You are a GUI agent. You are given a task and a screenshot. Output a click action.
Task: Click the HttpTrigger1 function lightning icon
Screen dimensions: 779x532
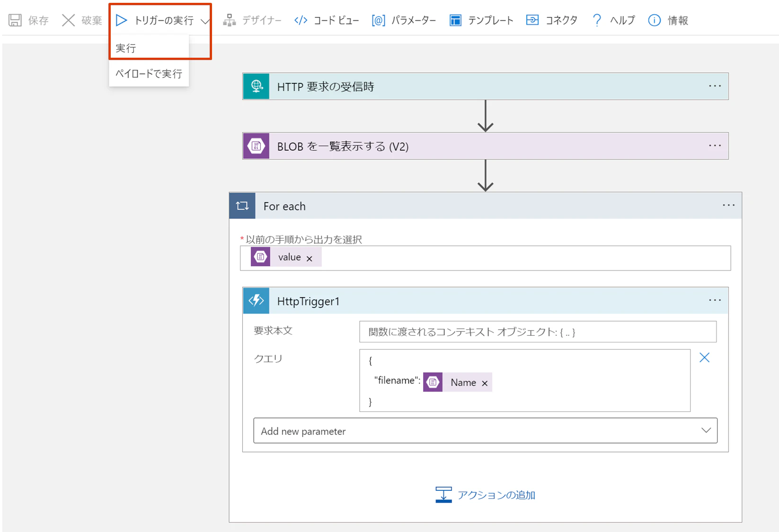(257, 301)
